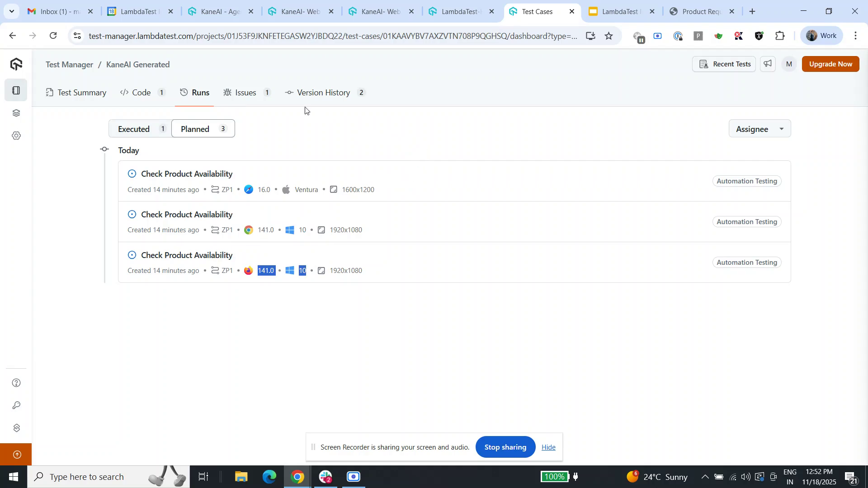Click Stop sharing in the screen recorder banner
The image size is (868, 488).
click(x=505, y=447)
